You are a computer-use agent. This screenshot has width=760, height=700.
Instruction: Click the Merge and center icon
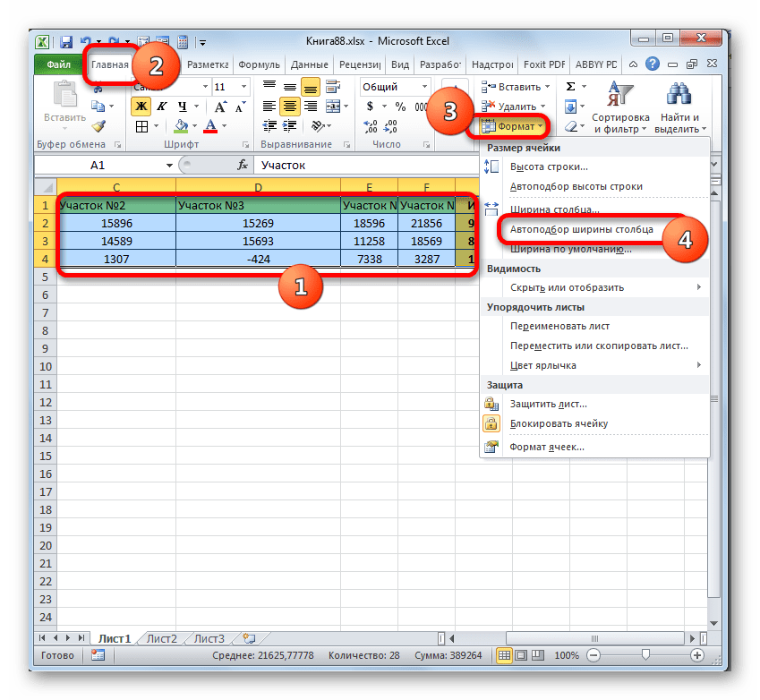pos(332,107)
